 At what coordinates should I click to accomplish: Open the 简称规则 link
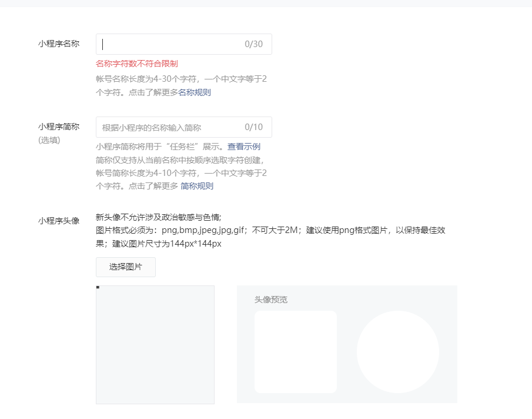pos(197,186)
